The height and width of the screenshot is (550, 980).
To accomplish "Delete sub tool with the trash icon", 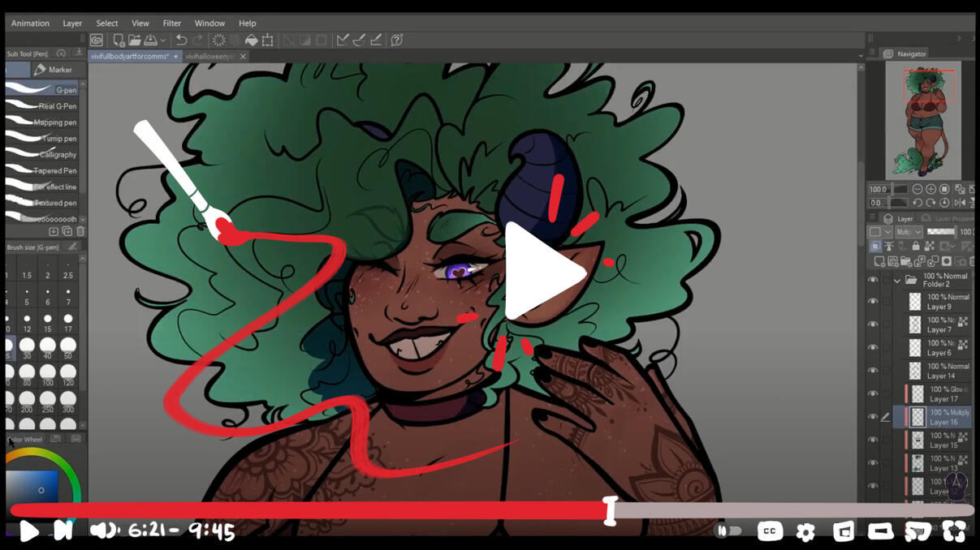I will coord(80,232).
